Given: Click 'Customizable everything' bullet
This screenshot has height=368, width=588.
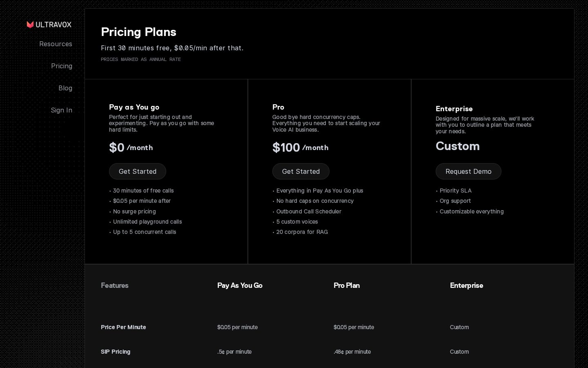Looking at the screenshot, I should pos(472,211).
